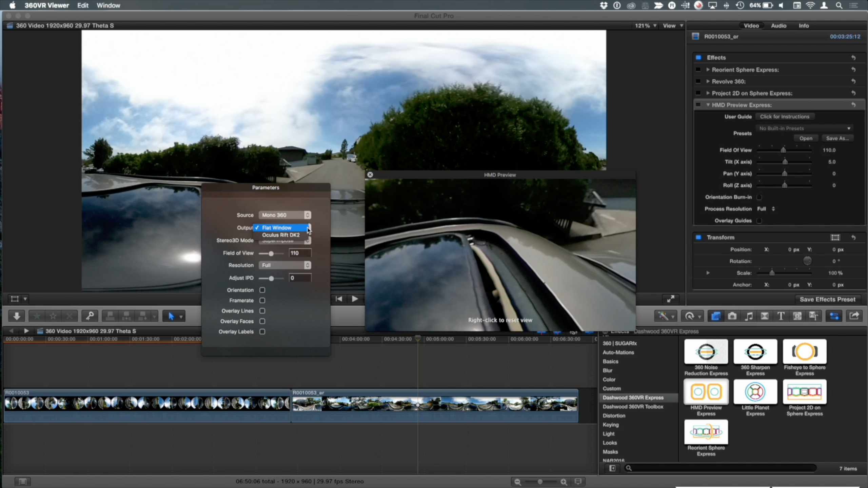Open the keyword editor key icon
868x488 pixels.
pyautogui.click(x=90, y=316)
